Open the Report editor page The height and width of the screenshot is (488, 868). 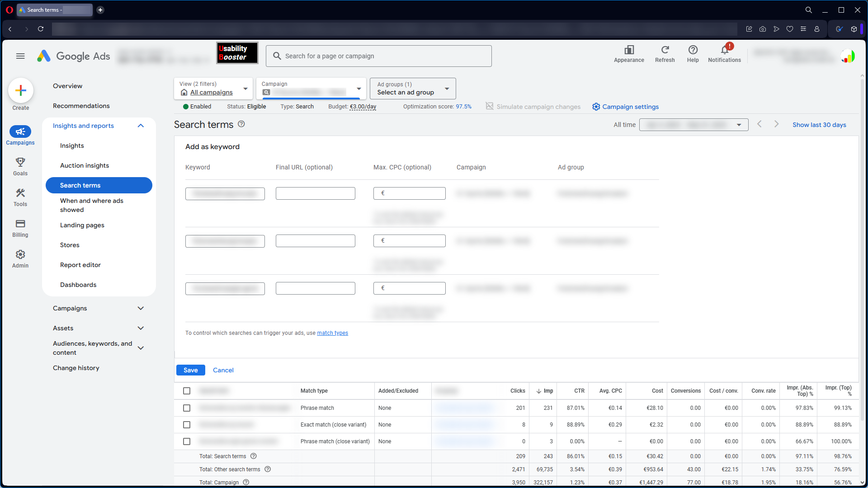(x=80, y=265)
